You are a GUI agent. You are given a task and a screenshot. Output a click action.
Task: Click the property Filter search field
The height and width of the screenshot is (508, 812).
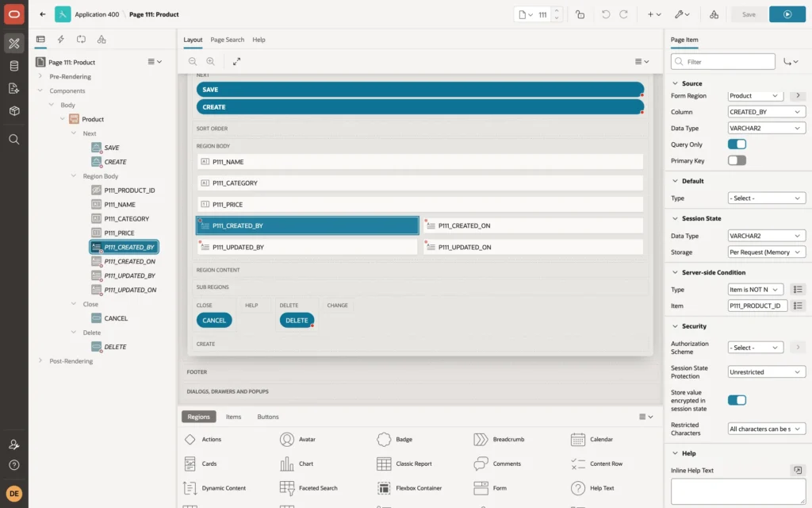point(723,62)
